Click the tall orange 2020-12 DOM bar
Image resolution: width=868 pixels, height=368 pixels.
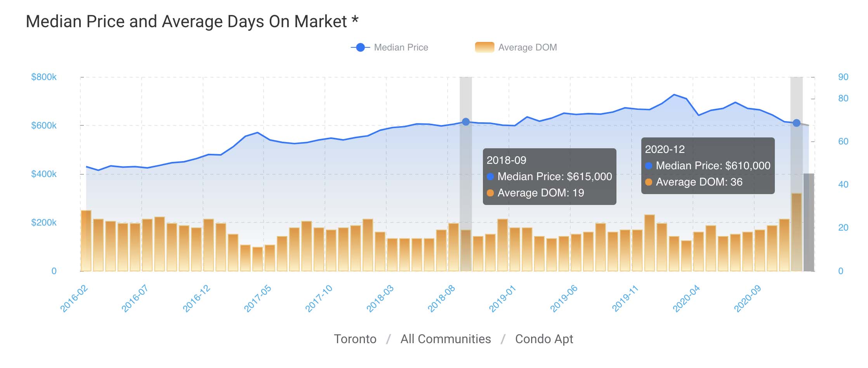click(x=797, y=232)
